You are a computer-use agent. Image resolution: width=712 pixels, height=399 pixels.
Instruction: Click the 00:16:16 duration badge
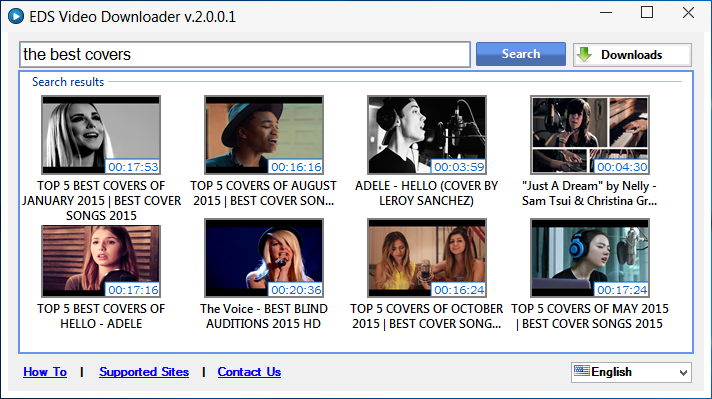pos(296,167)
